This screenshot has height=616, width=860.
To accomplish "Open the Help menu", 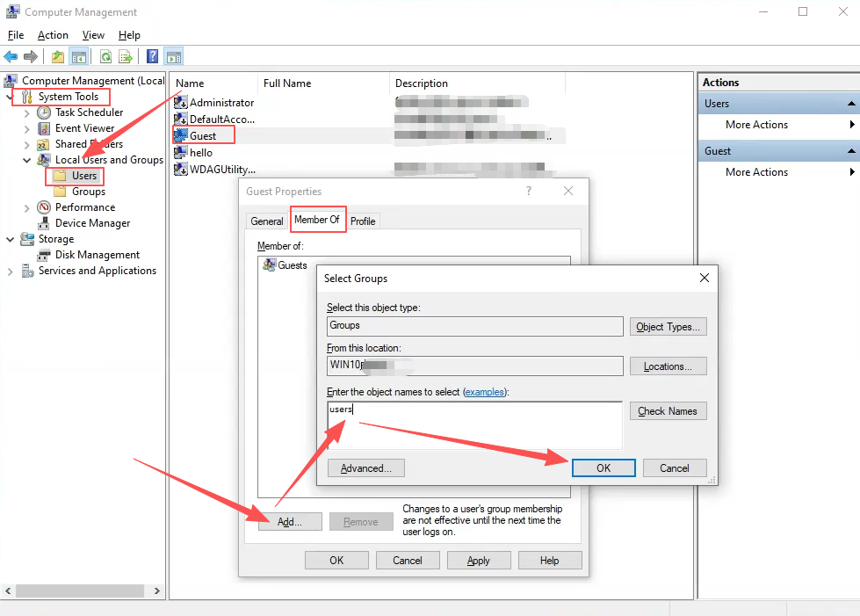I will 129,35.
